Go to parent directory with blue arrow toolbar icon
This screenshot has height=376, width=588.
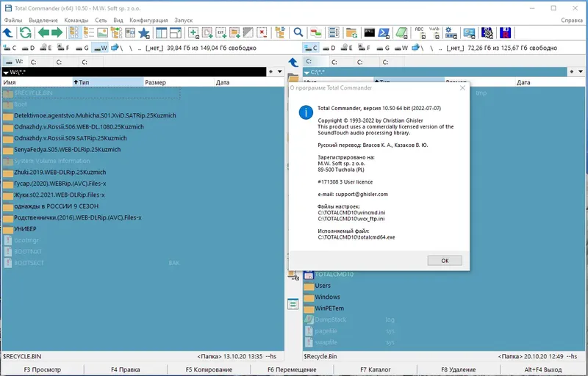tap(8, 33)
